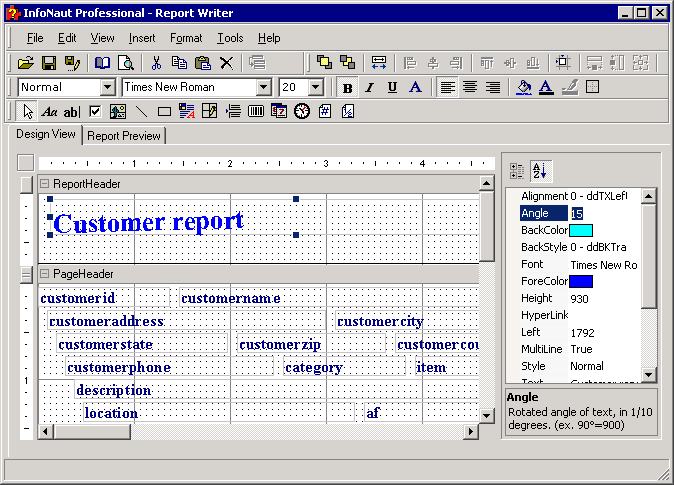Select the Label (Aa) tool

coord(49,112)
